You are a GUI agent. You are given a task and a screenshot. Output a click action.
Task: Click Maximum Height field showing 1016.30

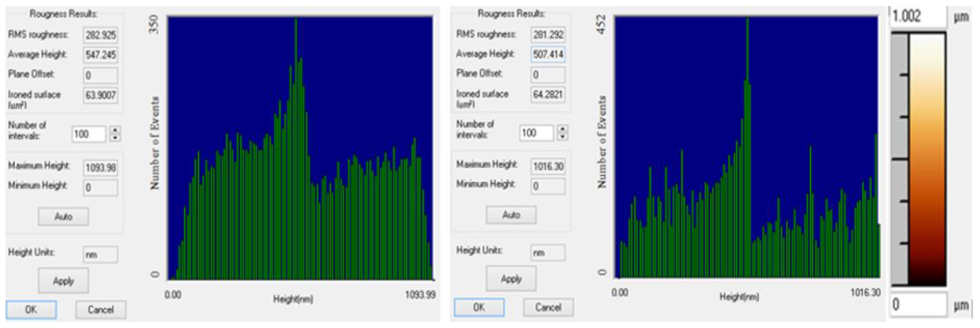[x=548, y=166]
